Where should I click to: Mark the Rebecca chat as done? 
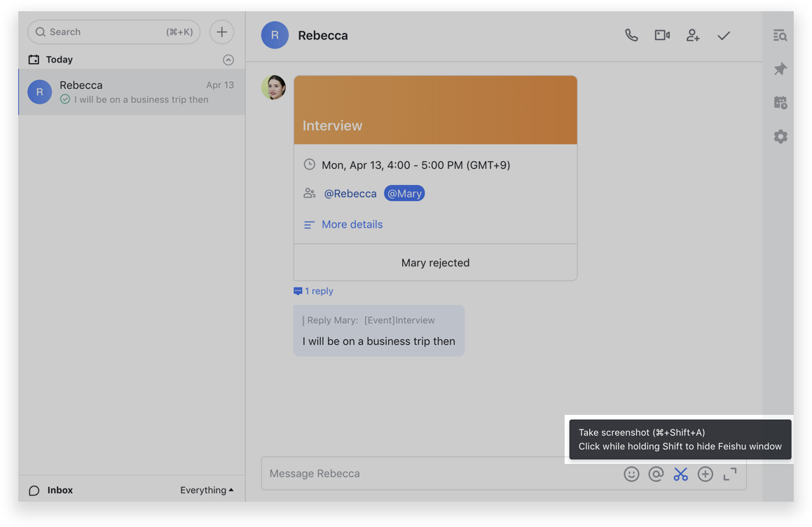(x=724, y=35)
